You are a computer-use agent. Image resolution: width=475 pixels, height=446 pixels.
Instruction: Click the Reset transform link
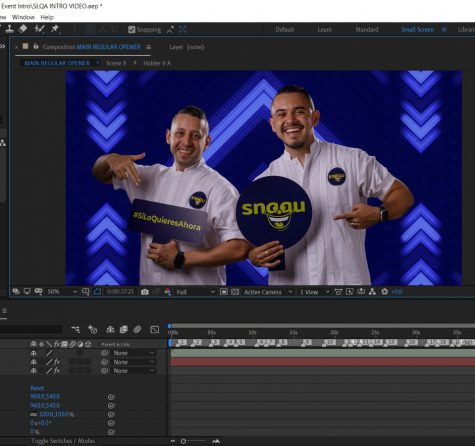[x=37, y=388]
